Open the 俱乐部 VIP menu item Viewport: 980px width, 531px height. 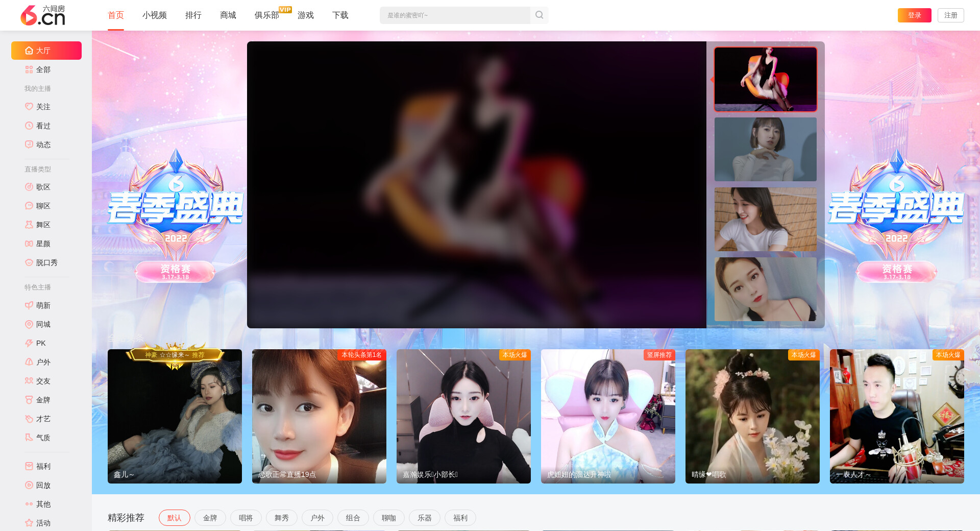(x=266, y=15)
